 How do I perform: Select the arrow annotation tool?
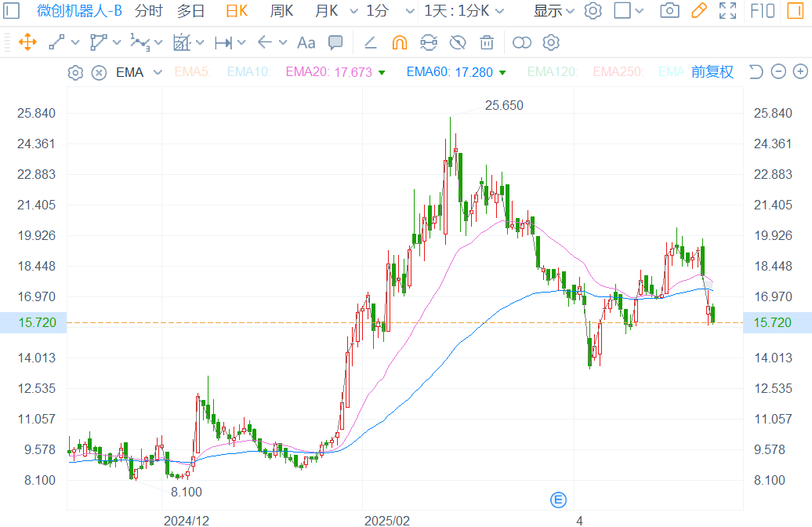pos(265,42)
